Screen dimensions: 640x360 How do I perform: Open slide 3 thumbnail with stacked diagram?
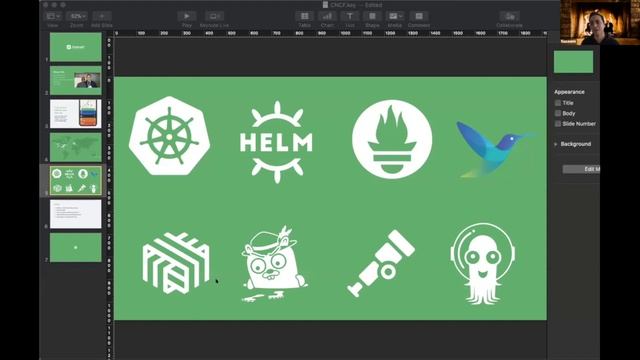tap(76, 114)
